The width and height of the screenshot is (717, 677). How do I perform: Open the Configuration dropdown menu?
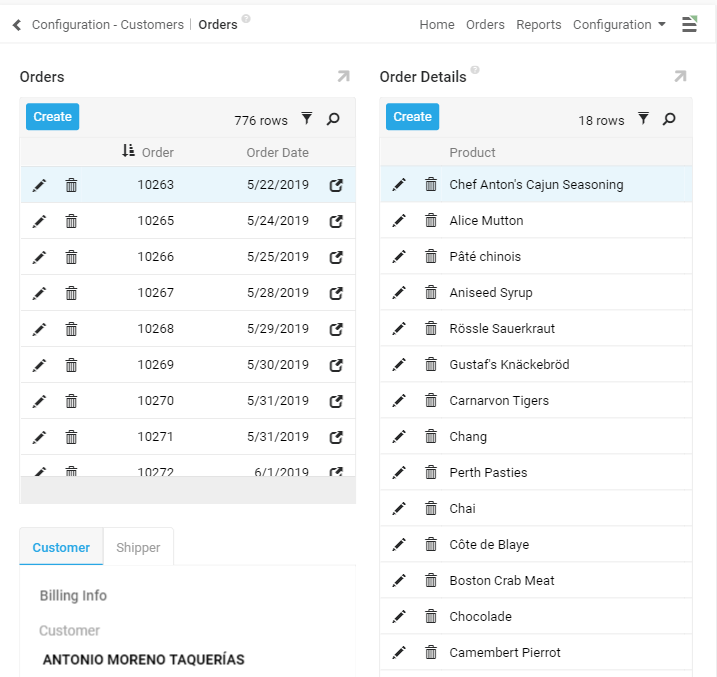click(x=619, y=25)
